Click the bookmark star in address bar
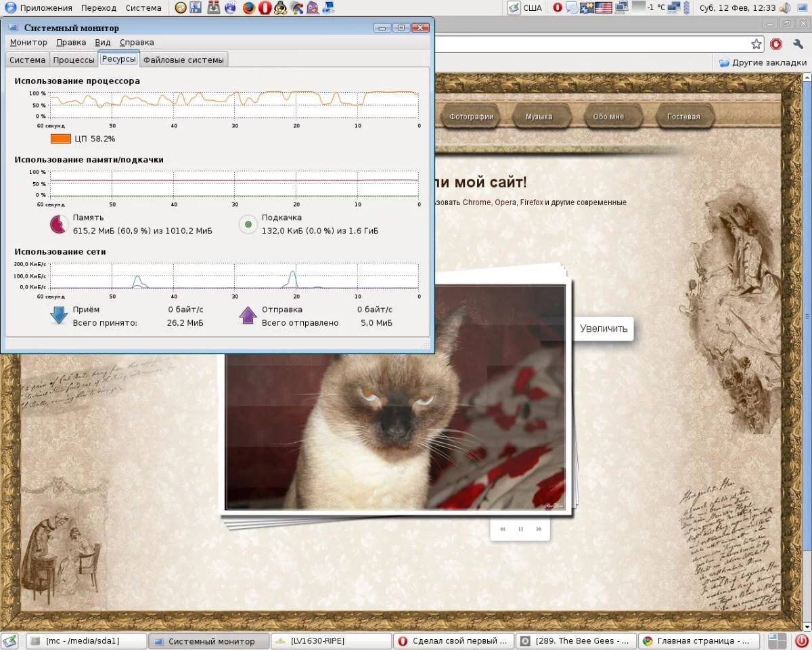812x650 pixels. (x=757, y=44)
